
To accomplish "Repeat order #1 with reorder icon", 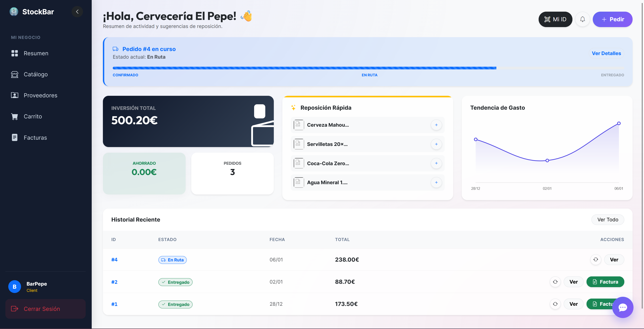I will click(x=555, y=304).
